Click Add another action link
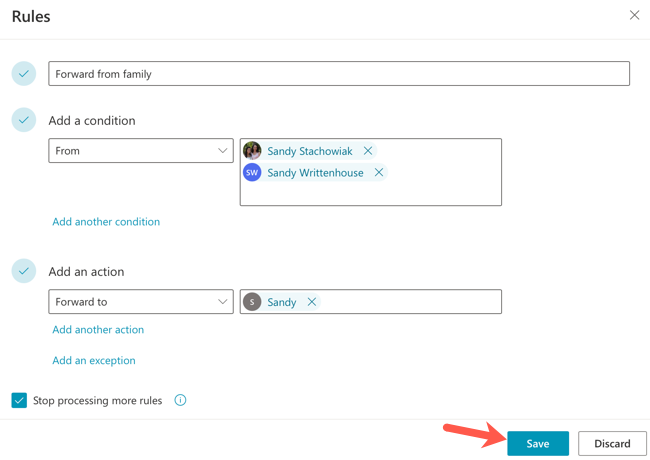Viewport: 650px width, 460px height. (98, 330)
